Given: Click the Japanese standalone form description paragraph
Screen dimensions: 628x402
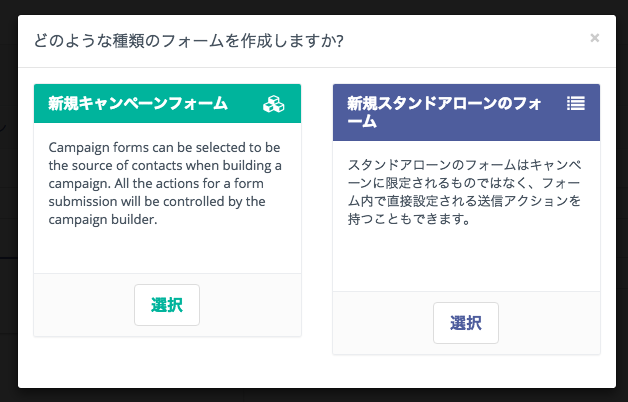Looking at the screenshot, I should click(465, 191).
